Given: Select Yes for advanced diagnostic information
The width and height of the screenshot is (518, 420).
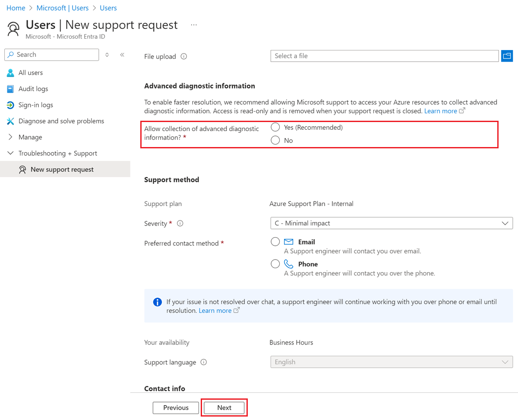Looking at the screenshot, I should pyautogui.click(x=275, y=127).
